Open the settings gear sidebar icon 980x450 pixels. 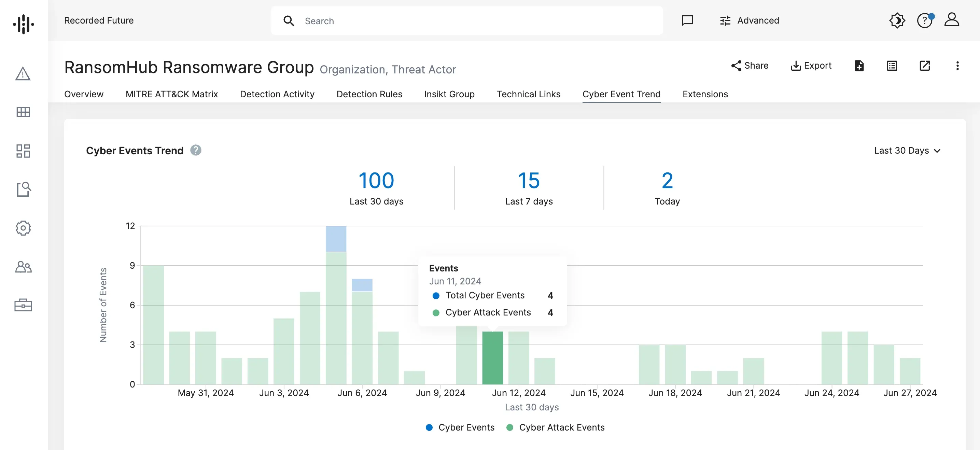(x=23, y=228)
